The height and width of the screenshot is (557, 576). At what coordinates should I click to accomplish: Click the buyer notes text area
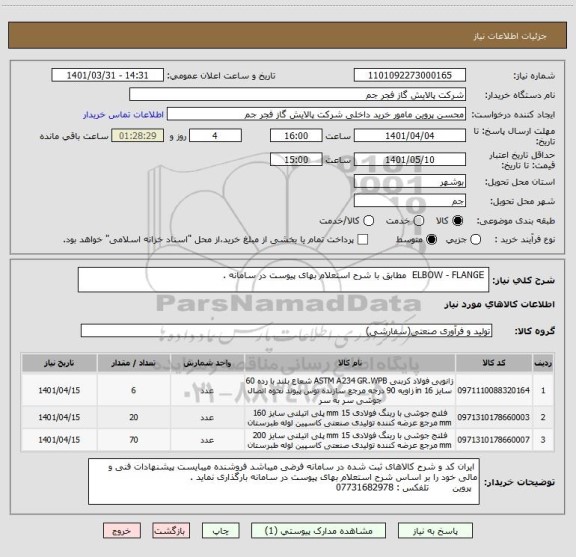tap(284, 481)
